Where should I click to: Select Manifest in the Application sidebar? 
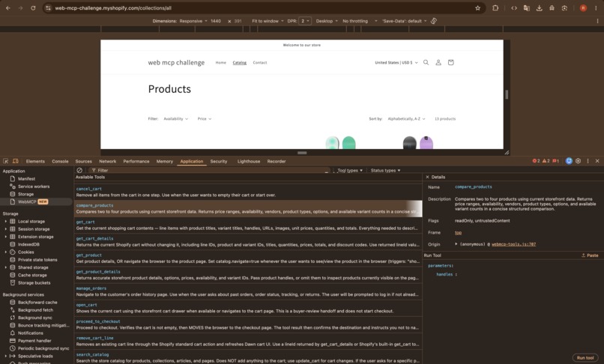[26, 179]
